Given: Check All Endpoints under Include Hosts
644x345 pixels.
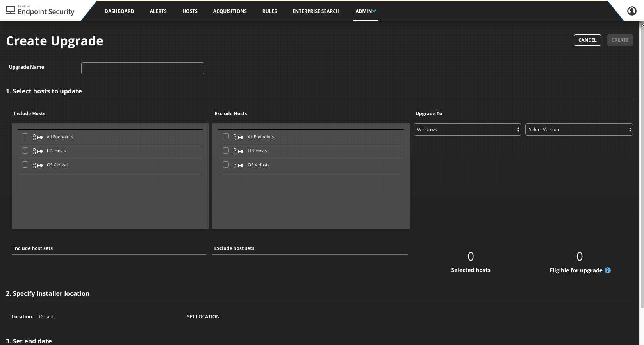Looking at the screenshot, I should point(25,136).
